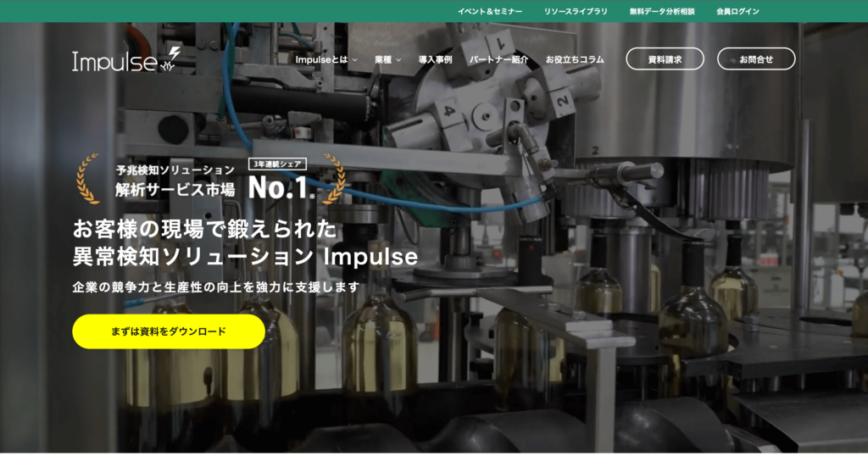Click the No.1 award text
The height and width of the screenshot is (473, 868).
click(278, 188)
